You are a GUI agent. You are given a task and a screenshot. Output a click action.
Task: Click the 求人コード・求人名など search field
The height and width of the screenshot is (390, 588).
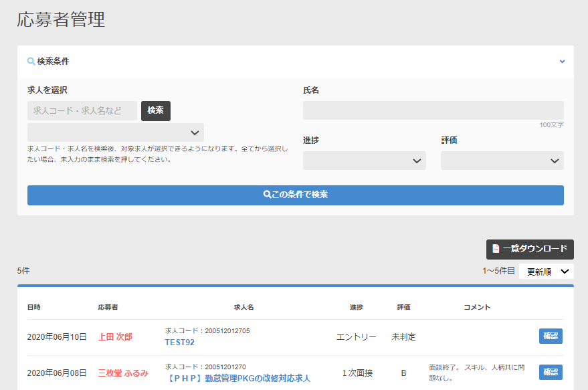(x=82, y=110)
